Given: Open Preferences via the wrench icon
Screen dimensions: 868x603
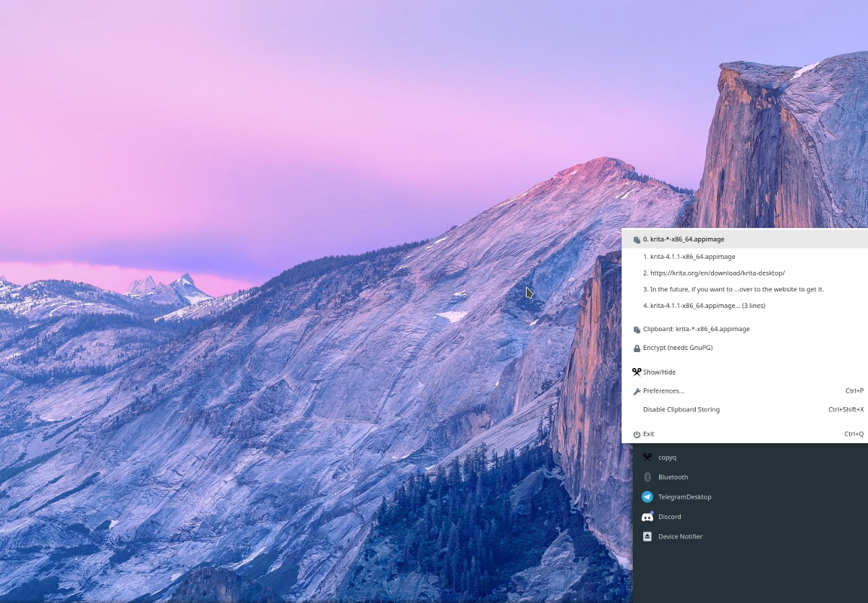Looking at the screenshot, I should pyautogui.click(x=637, y=391).
